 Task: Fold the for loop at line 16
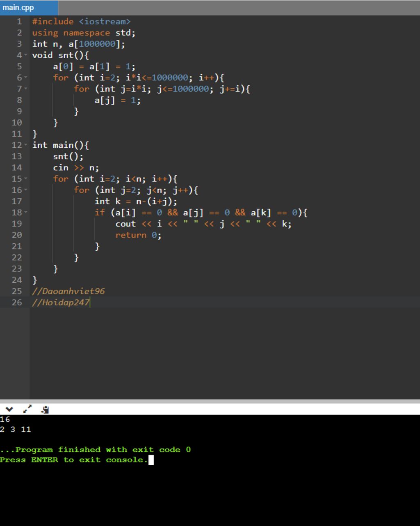click(26, 190)
